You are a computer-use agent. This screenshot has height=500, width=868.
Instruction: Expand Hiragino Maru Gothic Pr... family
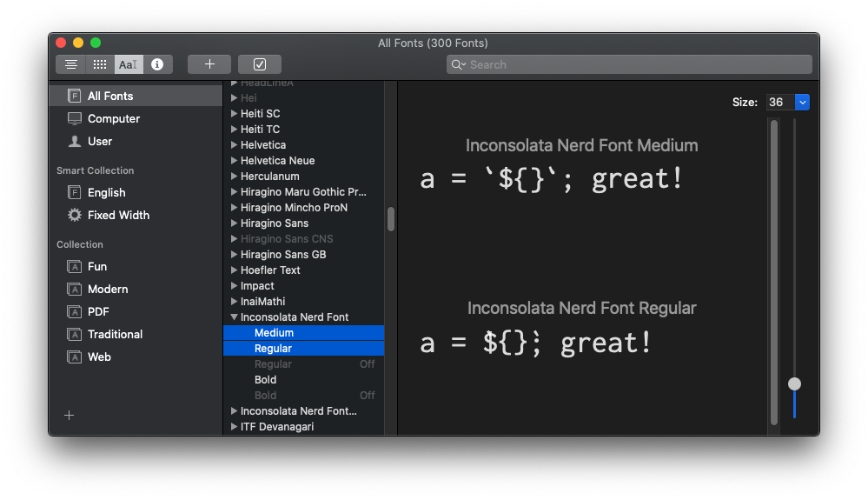235,191
